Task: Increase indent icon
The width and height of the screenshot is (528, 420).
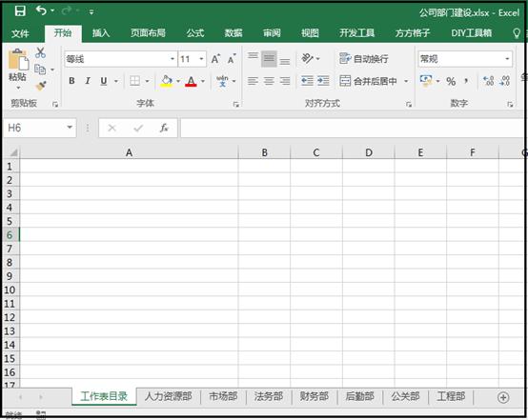Action: click(323, 81)
